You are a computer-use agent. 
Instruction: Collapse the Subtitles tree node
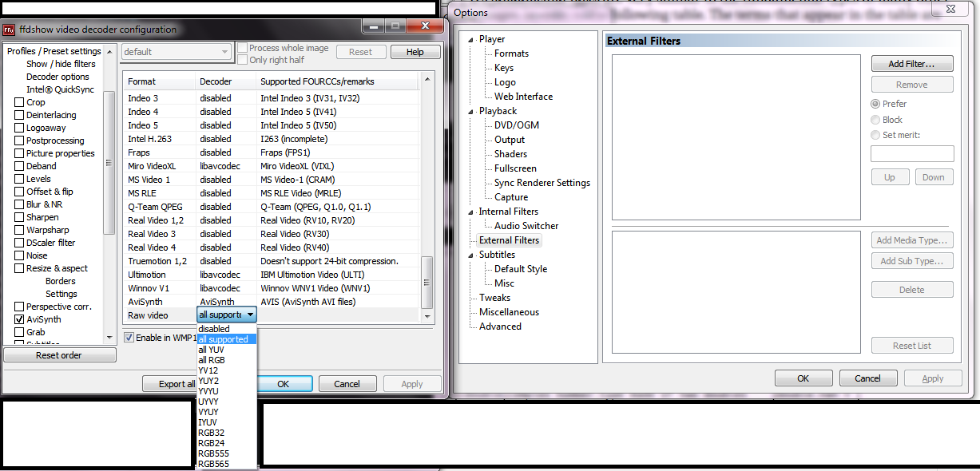[x=470, y=255]
